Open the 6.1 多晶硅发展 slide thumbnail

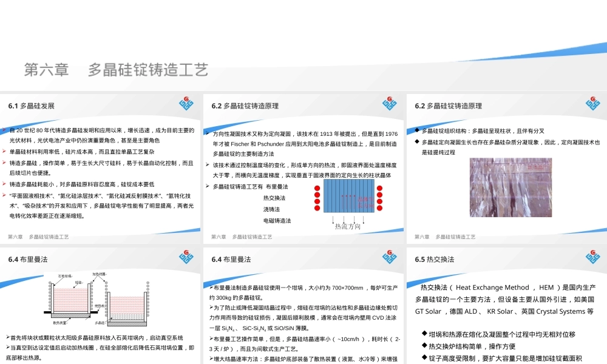100,169
